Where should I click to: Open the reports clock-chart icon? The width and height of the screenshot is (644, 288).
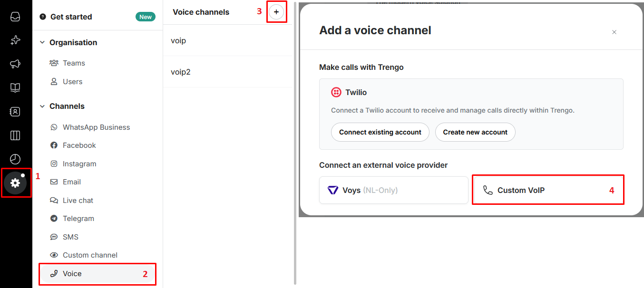point(15,159)
